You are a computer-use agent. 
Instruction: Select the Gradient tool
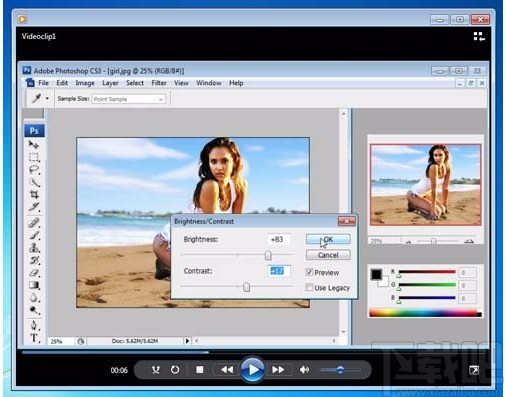click(34, 285)
